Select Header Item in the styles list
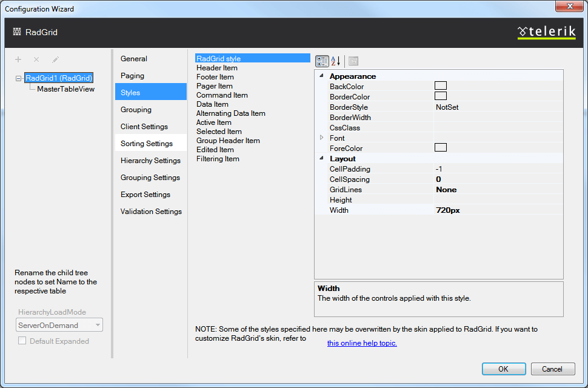 (217, 68)
